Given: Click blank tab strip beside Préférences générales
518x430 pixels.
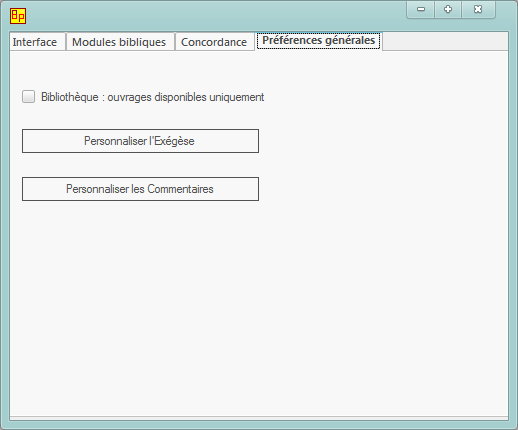Looking at the screenshot, I should [x=445, y=41].
